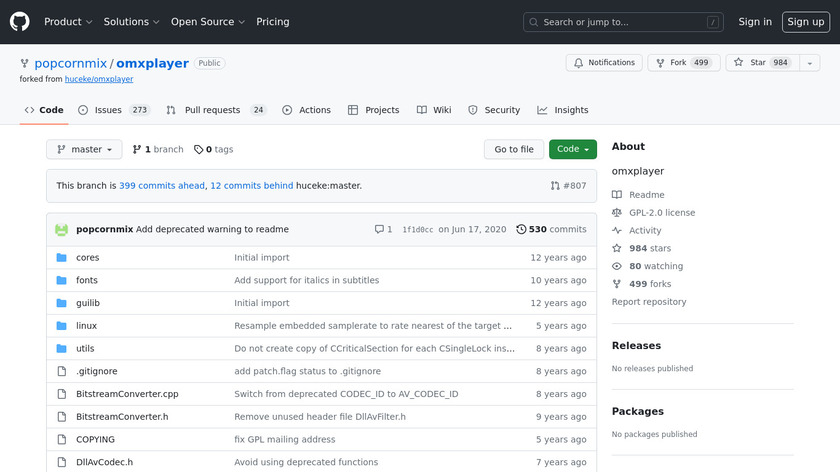Open the comment count icon on latest commit
This screenshot has height=472, width=840.
tap(380, 229)
